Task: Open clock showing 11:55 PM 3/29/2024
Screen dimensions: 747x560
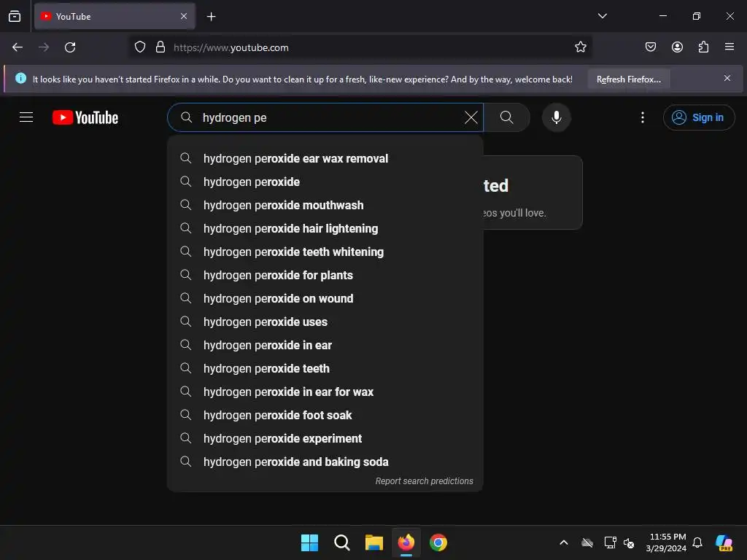Action: 667,542
